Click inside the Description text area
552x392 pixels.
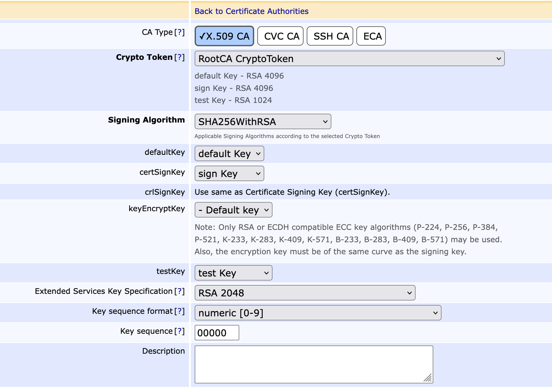point(313,364)
